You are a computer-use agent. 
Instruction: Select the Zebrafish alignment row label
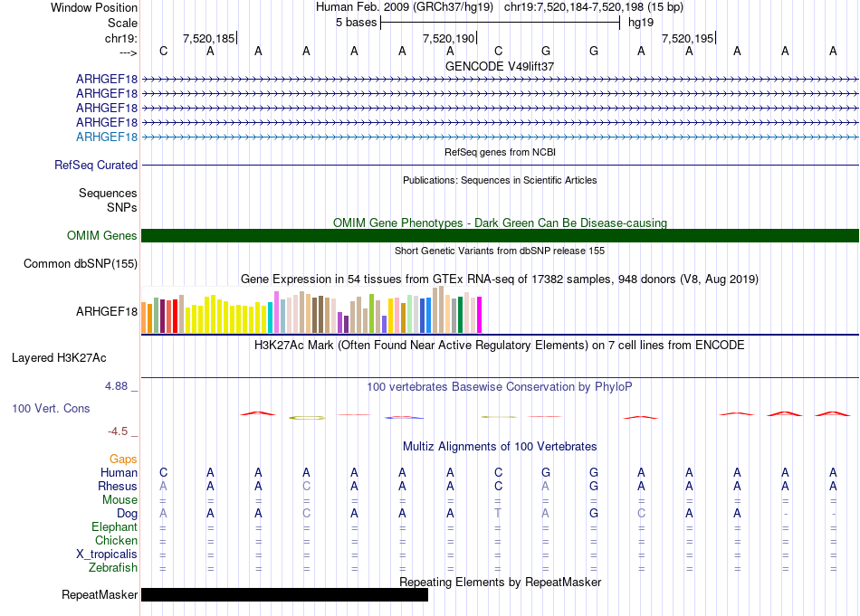113,568
